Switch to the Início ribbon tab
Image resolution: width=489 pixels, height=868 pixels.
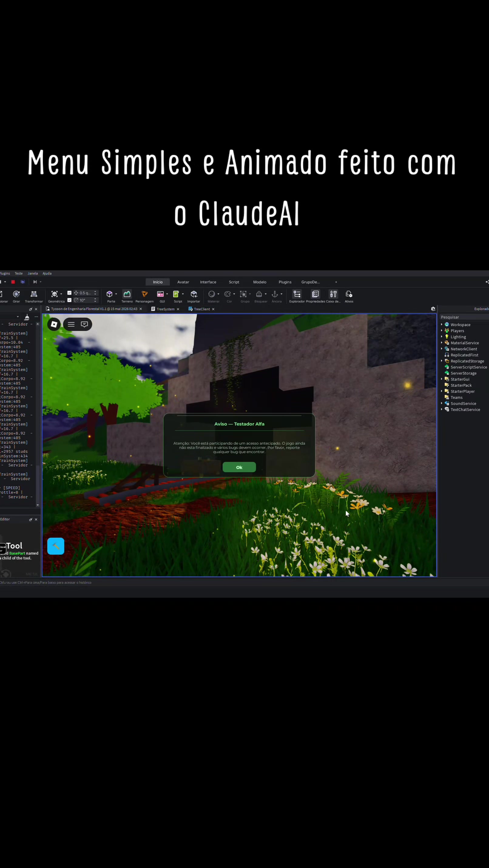pyautogui.click(x=157, y=282)
